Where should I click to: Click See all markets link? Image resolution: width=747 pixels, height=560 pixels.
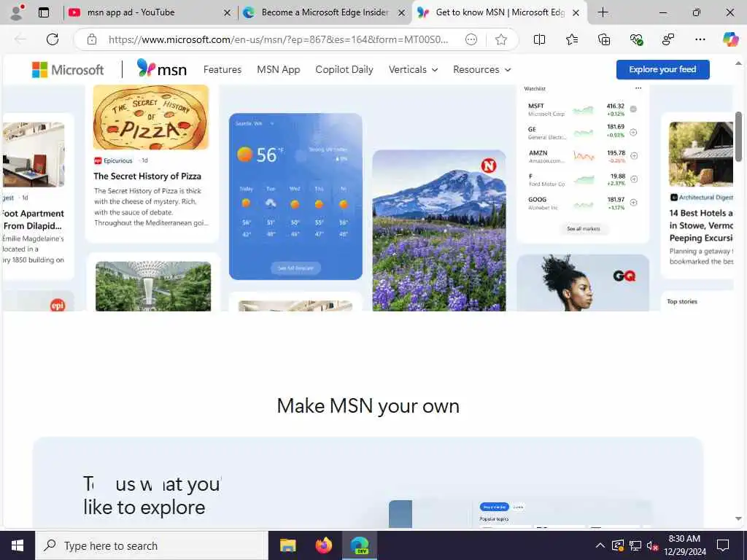[584, 228]
